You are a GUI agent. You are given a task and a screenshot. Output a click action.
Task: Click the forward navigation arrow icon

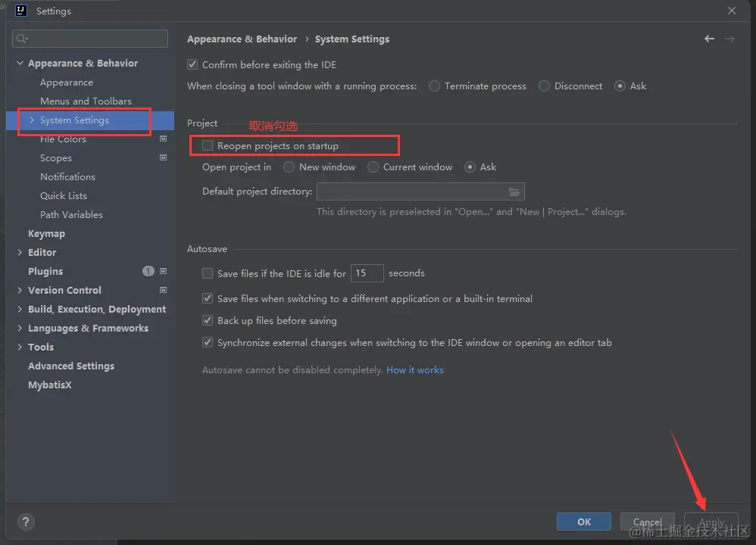tap(729, 39)
